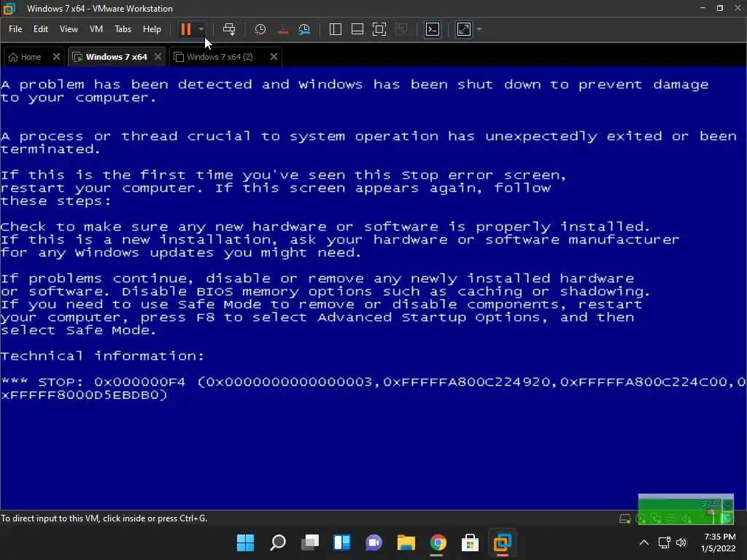This screenshot has width=747, height=560.
Task: Open the Windows Start menu
Action: (246, 542)
